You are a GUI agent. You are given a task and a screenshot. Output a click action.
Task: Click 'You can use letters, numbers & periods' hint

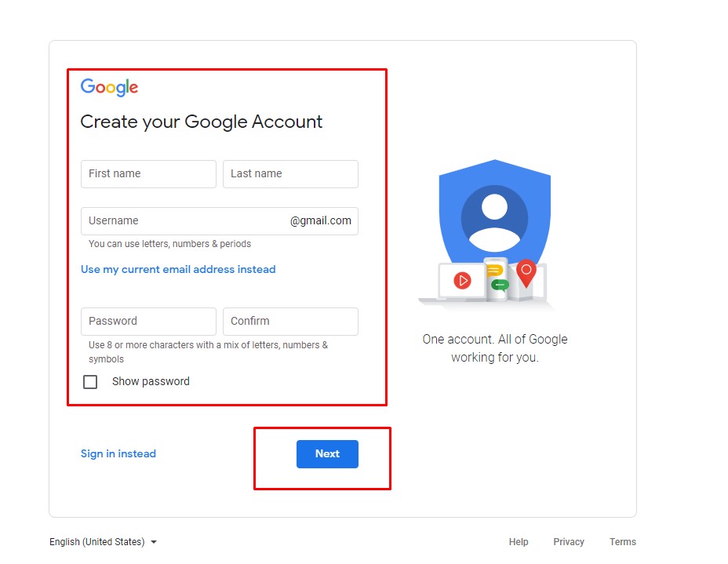click(x=170, y=244)
